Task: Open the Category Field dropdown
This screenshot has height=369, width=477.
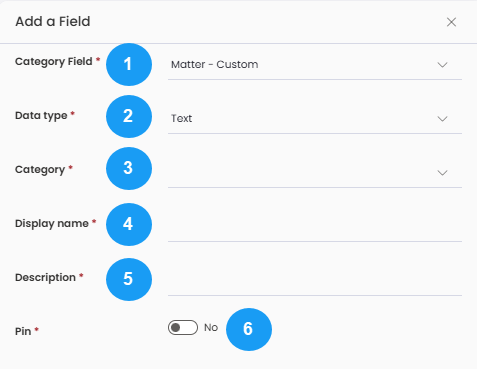Action: click(x=315, y=65)
